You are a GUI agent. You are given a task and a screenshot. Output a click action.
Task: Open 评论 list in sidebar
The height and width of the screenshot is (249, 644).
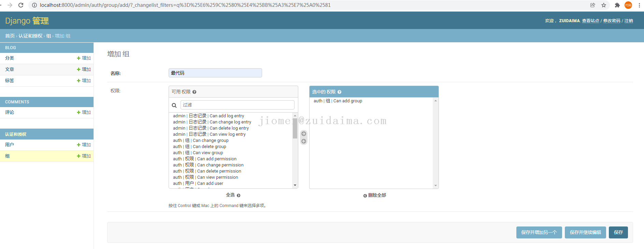click(10, 113)
